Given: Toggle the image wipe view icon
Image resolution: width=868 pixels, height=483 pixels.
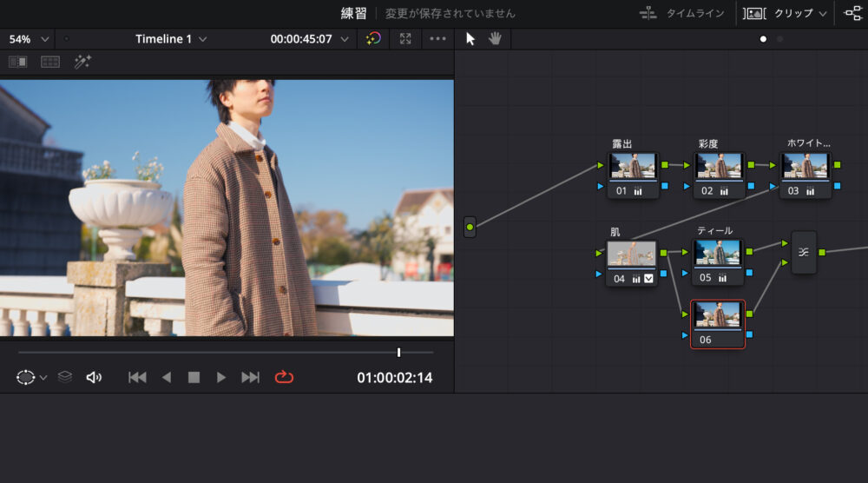Looking at the screenshot, I should click(17, 62).
